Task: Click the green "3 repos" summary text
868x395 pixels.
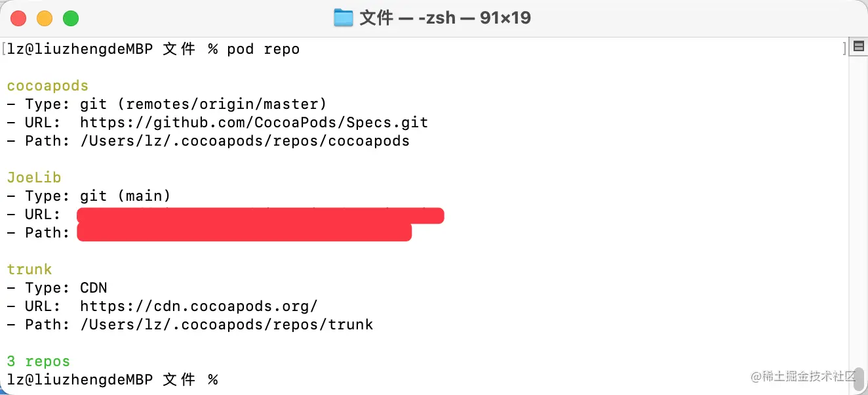Action: [38, 361]
